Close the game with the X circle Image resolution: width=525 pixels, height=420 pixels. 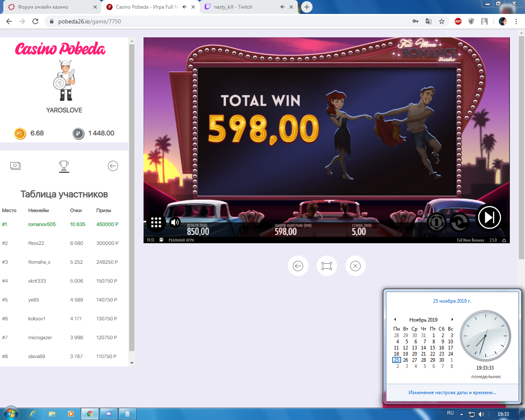tap(356, 266)
